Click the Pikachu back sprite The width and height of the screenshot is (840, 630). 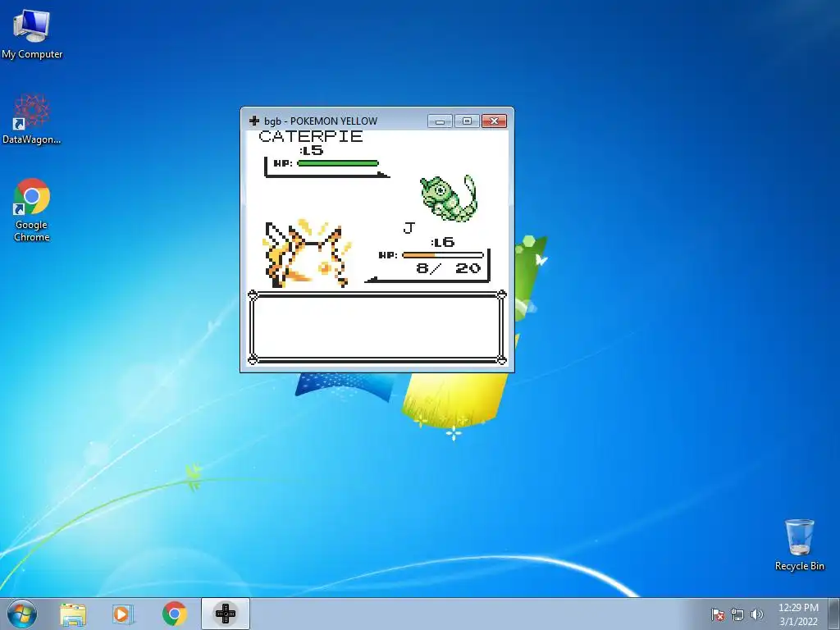pos(308,254)
